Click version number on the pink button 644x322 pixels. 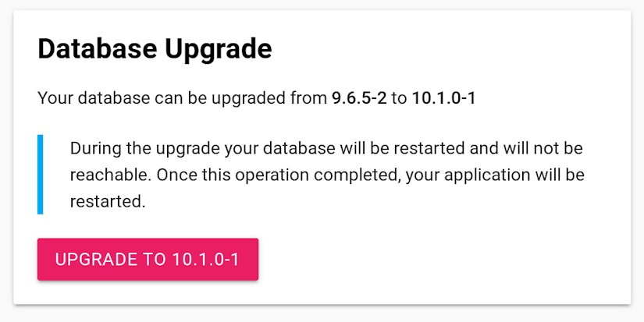(x=205, y=260)
